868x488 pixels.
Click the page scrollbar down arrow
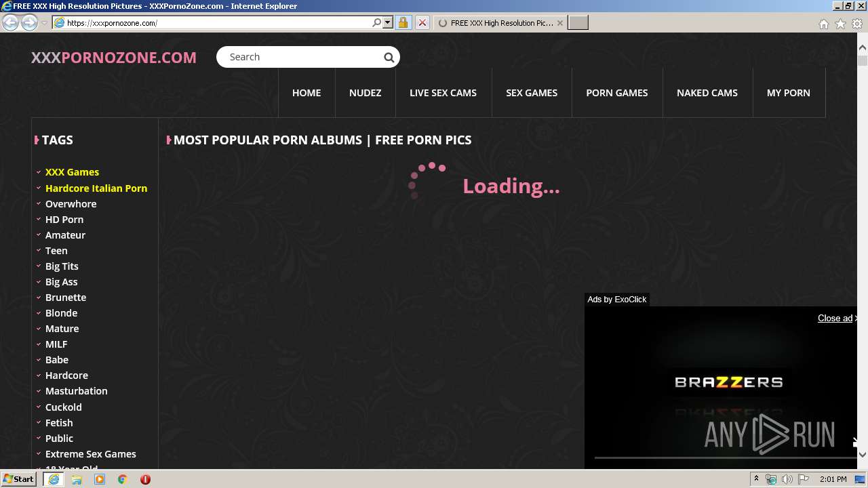(863, 455)
